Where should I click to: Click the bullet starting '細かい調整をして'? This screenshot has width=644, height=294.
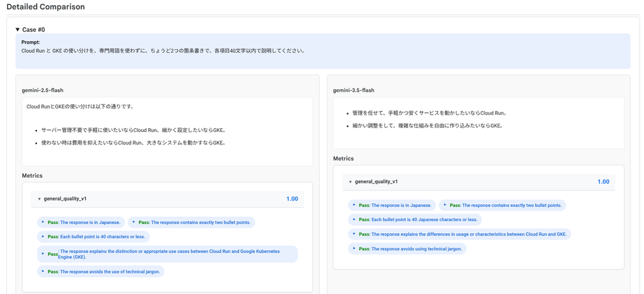[427, 126]
